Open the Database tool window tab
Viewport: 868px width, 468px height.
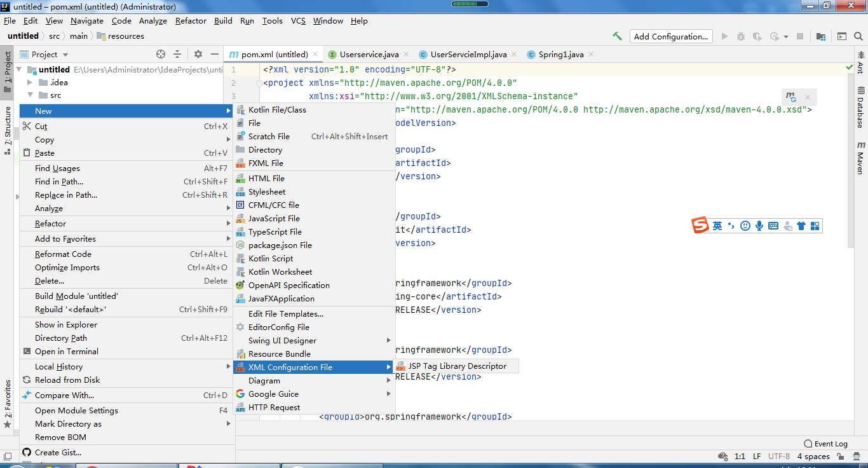861,107
